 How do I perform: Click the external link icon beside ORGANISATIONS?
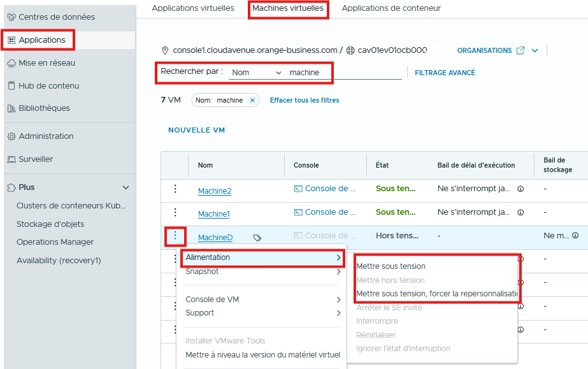coord(520,51)
